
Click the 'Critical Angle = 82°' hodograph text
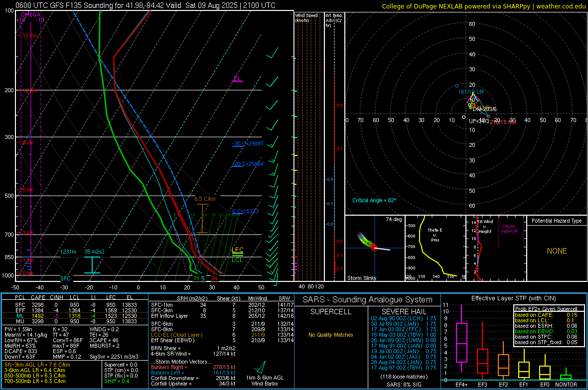click(374, 200)
